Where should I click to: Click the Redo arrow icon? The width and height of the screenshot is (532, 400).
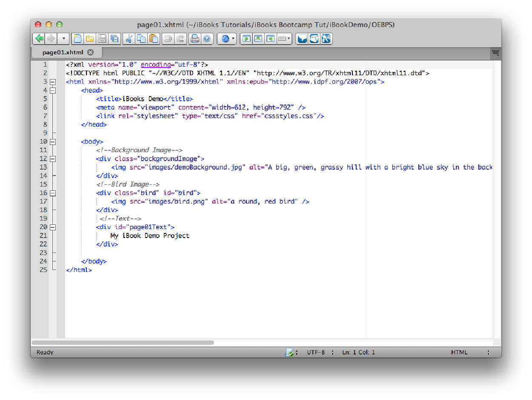pyautogui.click(x=180, y=39)
